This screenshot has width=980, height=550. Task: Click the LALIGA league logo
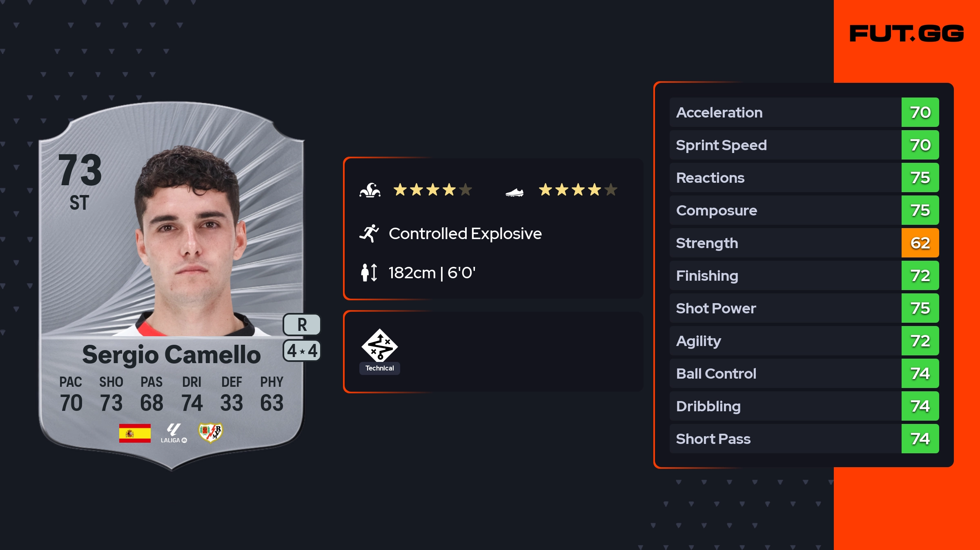point(174,433)
